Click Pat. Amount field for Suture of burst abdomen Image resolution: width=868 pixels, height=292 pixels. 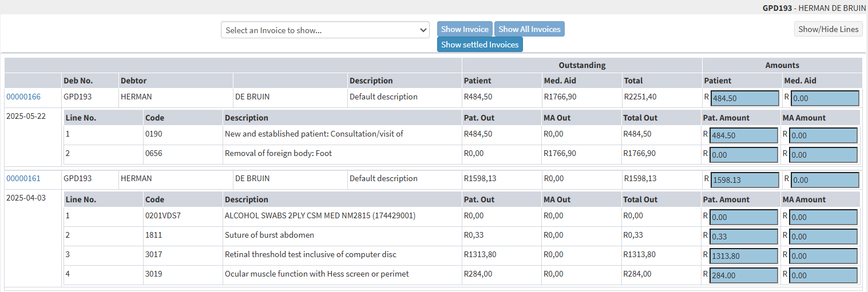point(743,237)
